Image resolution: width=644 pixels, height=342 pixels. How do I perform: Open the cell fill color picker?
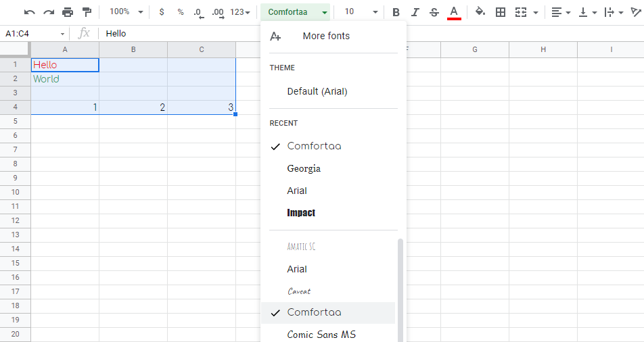(x=480, y=12)
